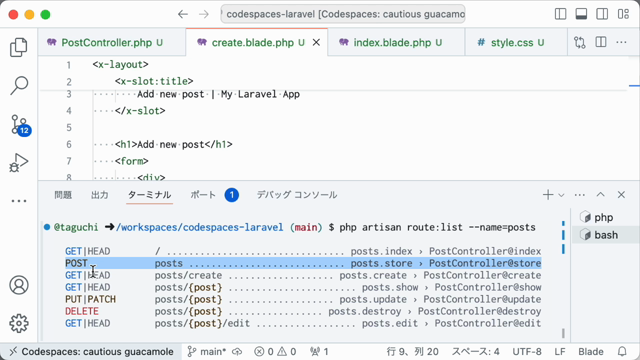Open the Search view in activity bar

tap(19, 85)
